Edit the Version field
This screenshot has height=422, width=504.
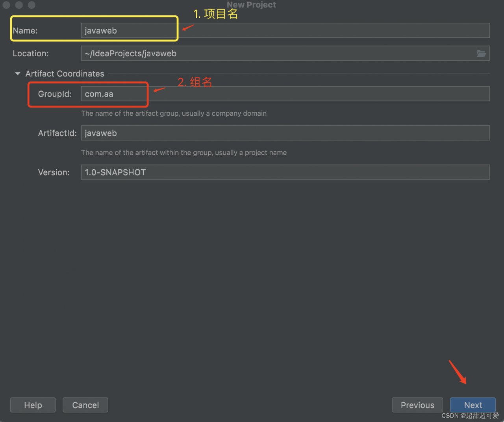(285, 172)
